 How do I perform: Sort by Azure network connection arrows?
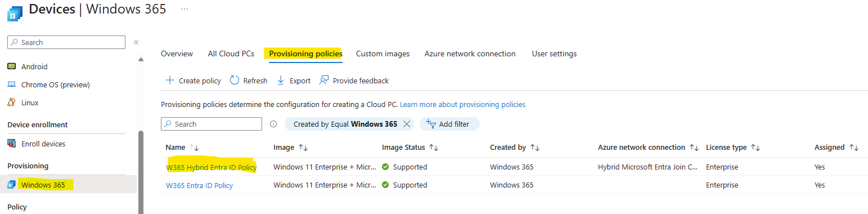[x=694, y=148]
